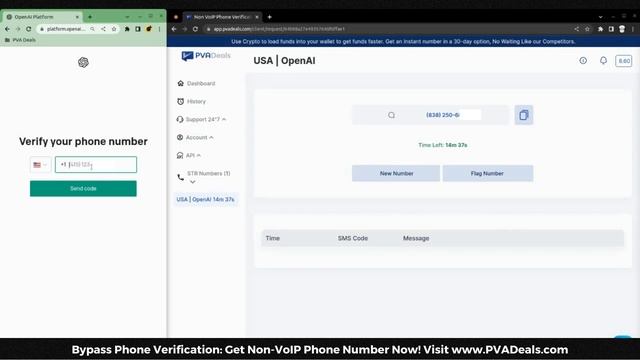640x360 pixels.
Task: Close the OpenAI Platform tab
Action: coord(77,17)
